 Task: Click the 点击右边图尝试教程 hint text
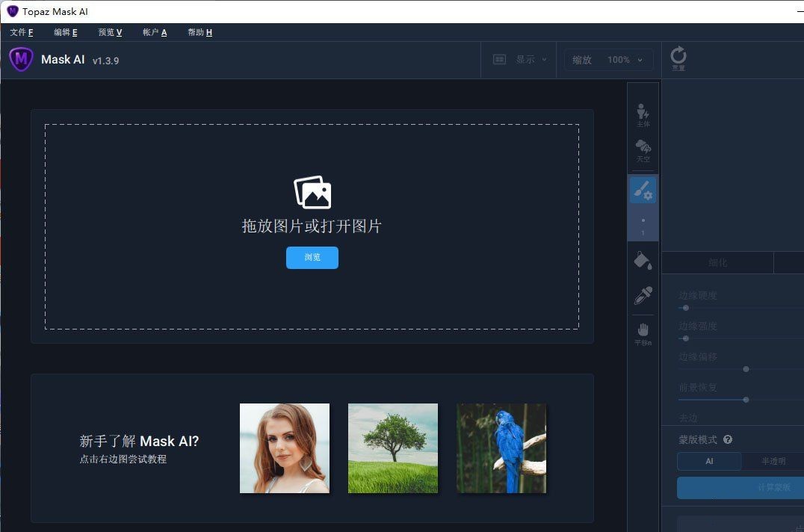(123, 460)
